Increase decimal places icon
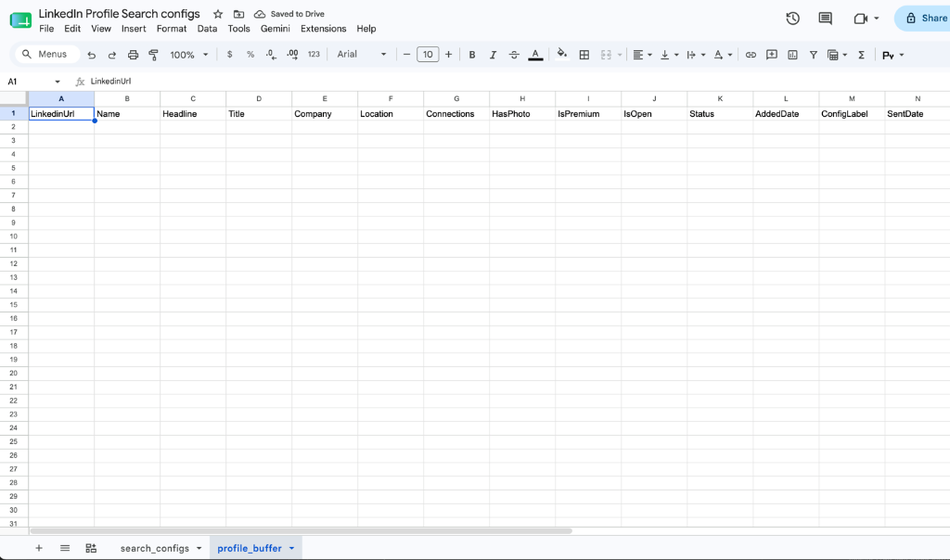950x560 pixels. click(292, 55)
